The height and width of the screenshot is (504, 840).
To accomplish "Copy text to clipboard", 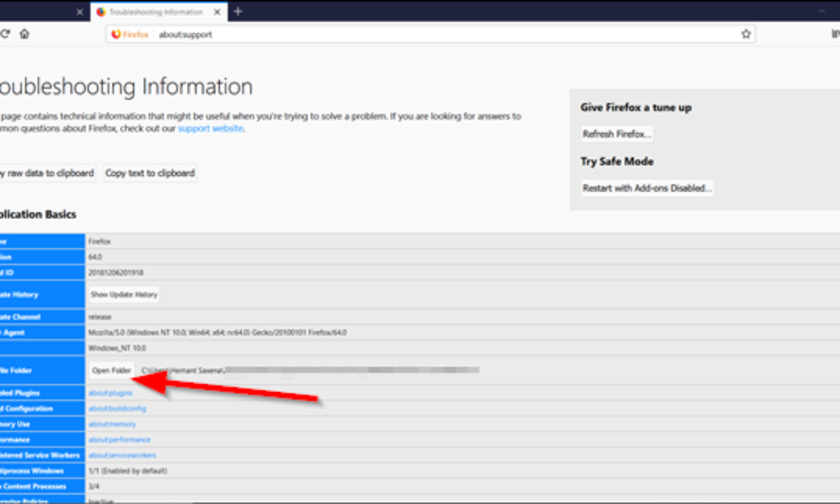I will [150, 173].
